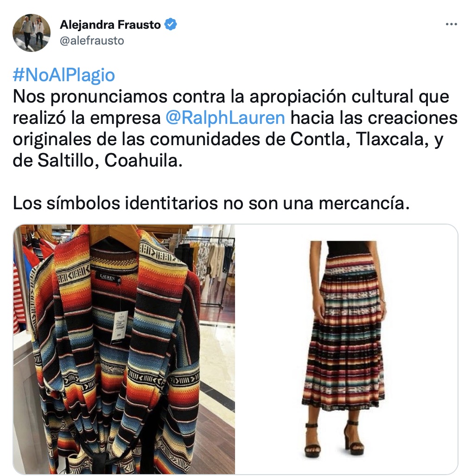Open the three-dot more options menu
471x476 pixels.
tap(451, 24)
